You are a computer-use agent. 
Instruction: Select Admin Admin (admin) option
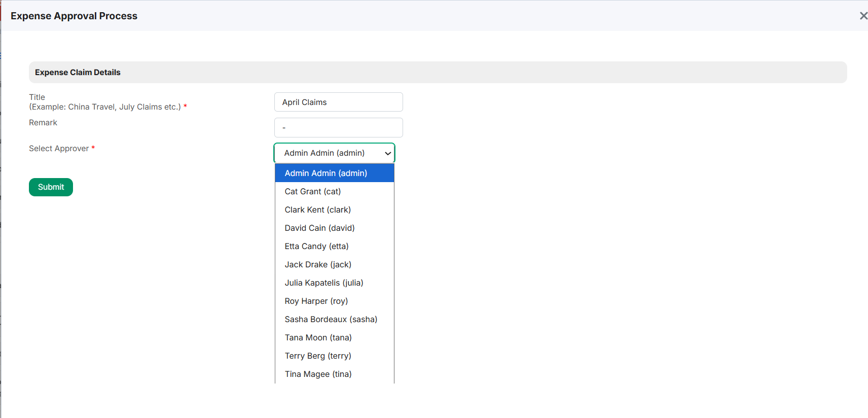[335, 173]
